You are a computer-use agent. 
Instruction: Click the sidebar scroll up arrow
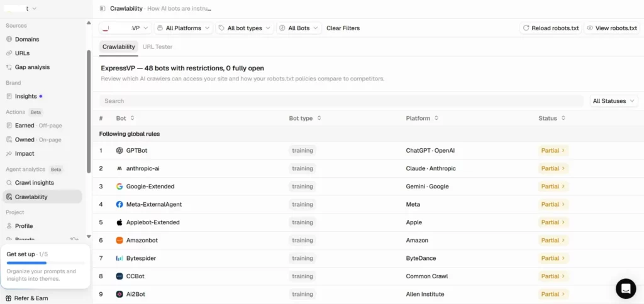89,23
